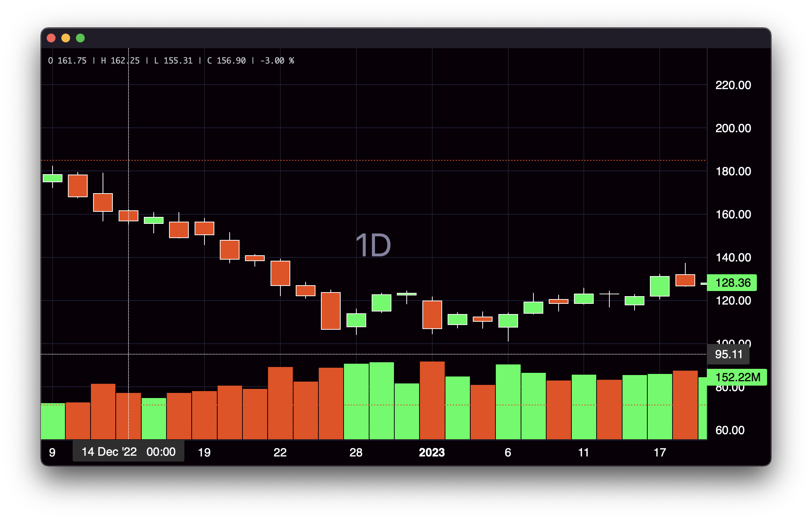812x520 pixels.
Task: Click the 17 date axis label
Action: [x=659, y=452]
